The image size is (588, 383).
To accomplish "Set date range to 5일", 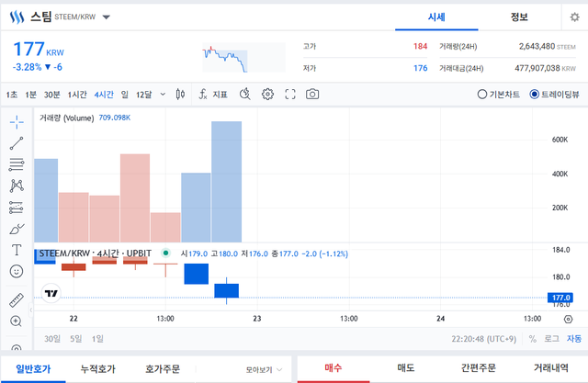I will pyautogui.click(x=75, y=339).
